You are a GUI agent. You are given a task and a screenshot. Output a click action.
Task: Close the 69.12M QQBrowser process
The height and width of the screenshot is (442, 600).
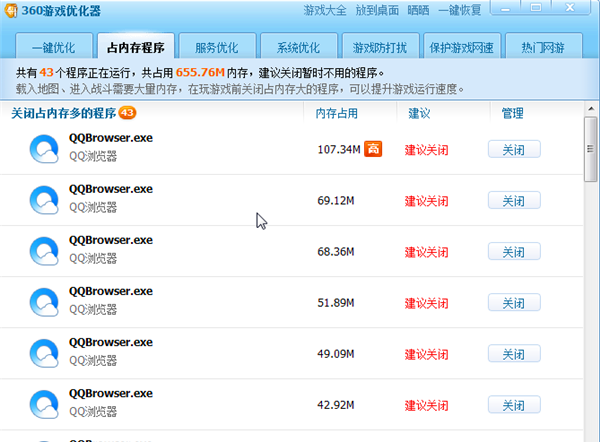(514, 200)
